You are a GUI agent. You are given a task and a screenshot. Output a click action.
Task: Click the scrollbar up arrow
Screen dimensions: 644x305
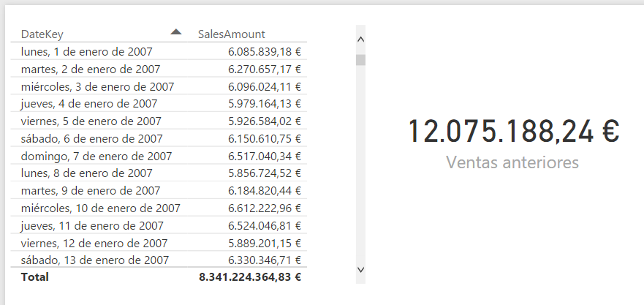(361, 39)
